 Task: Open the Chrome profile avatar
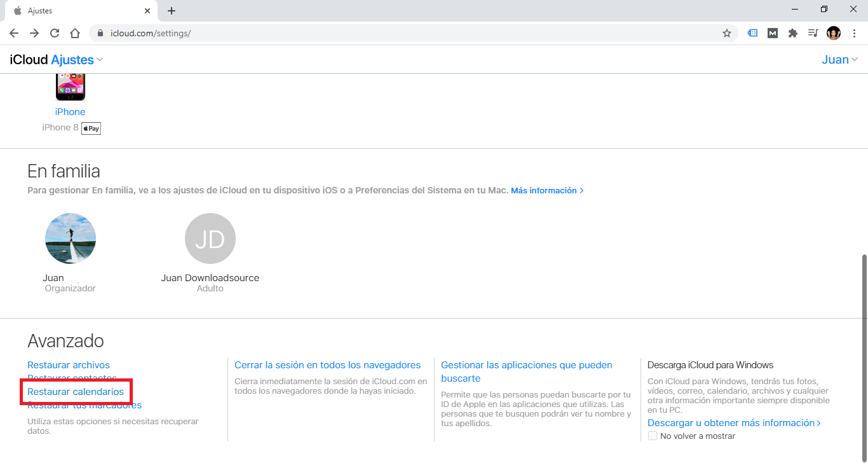coord(834,33)
